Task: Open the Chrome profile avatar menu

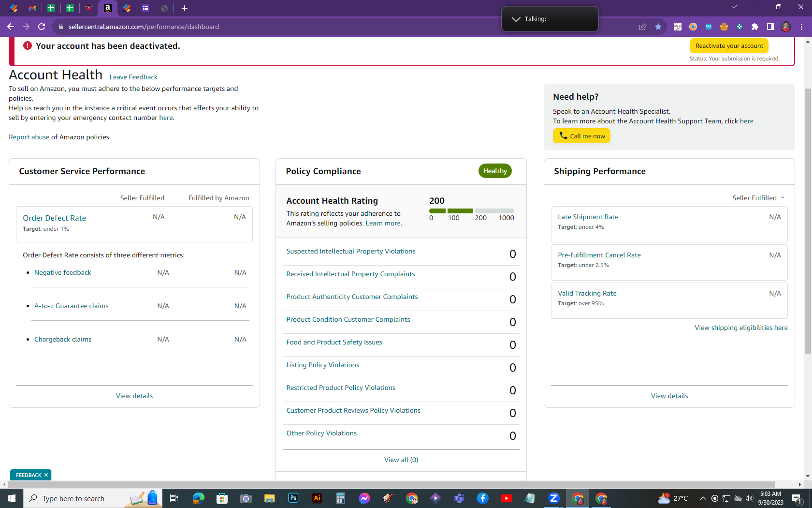Action: [x=786, y=27]
